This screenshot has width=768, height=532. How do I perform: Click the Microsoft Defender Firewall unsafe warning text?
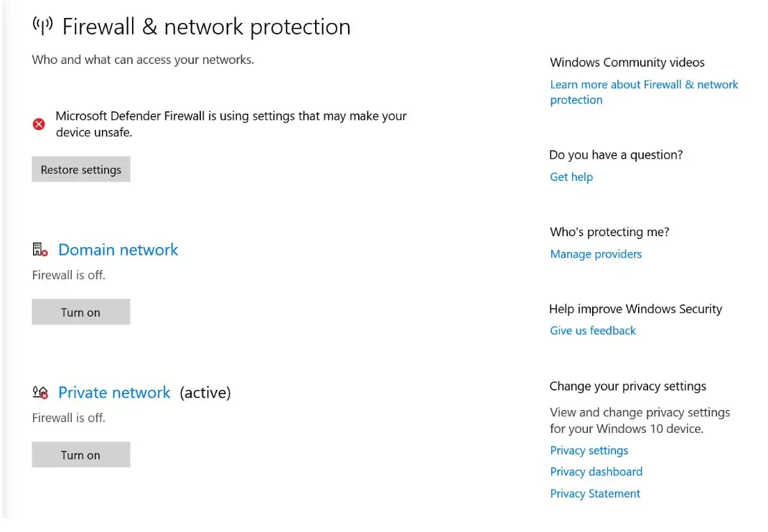pyautogui.click(x=230, y=124)
